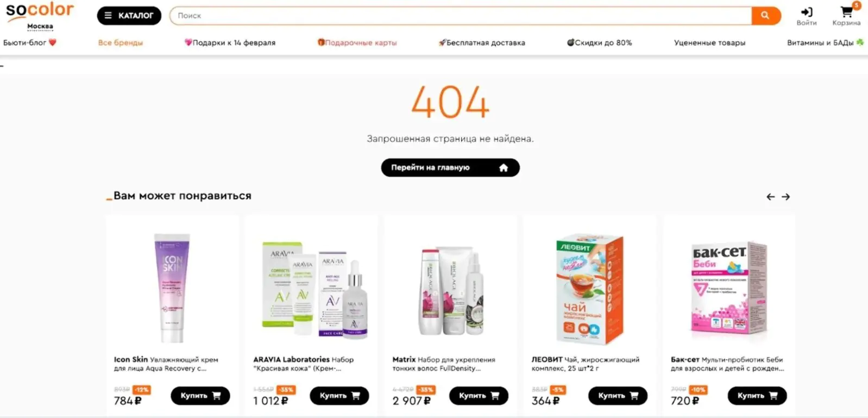Open the Бак-сет Беби product image
The width and height of the screenshot is (868, 418).
728,288
